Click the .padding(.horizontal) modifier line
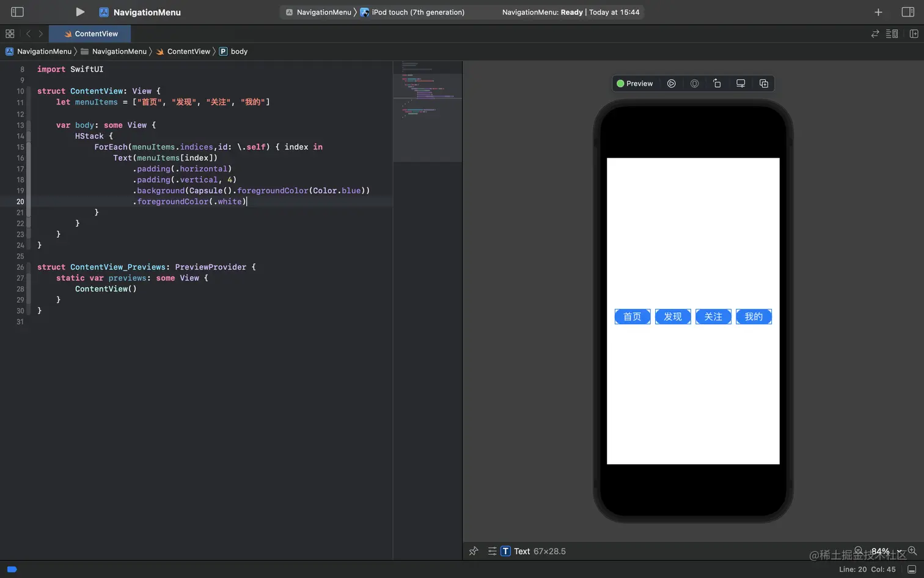The width and height of the screenshot is (924, 578). [182, 169]
